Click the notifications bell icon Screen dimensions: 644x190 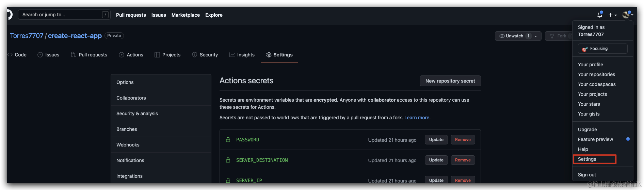(599, 15)
